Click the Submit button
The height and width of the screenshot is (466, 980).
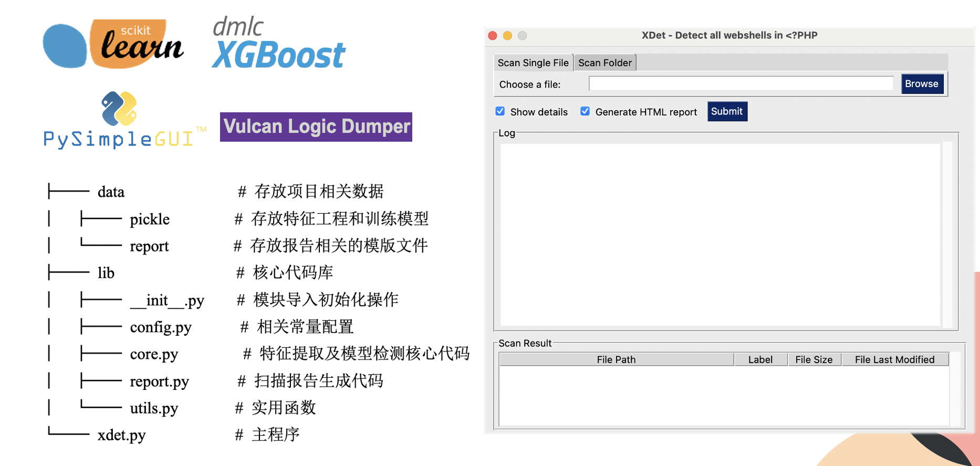pos(727,111)
